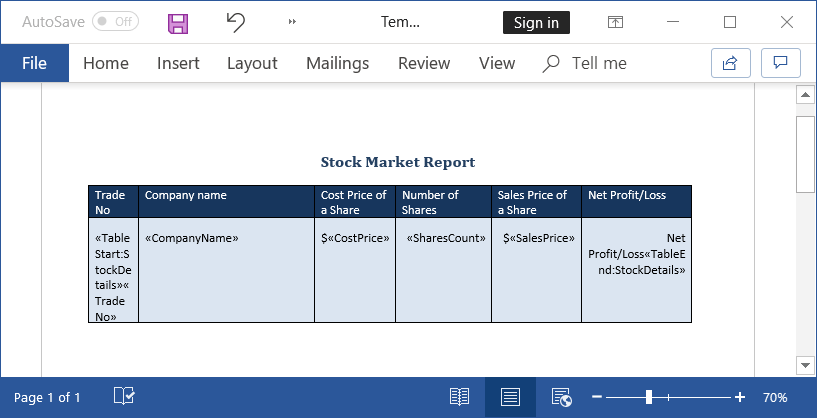Toggle the AutoSave switch
This screenshot has height=418, width=817.
[115, 22]
